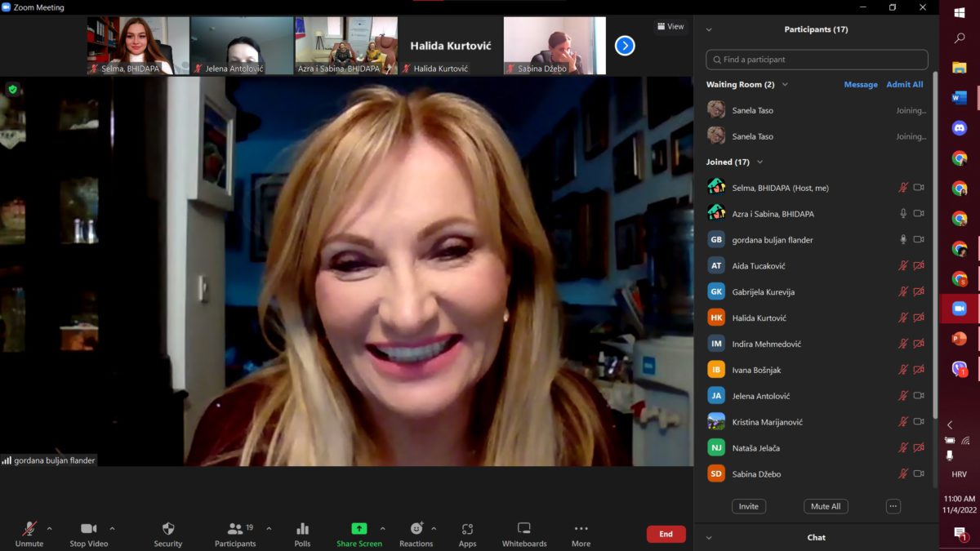Stop your video camera
Screen dimensions: 980x551
pos(88,529)
